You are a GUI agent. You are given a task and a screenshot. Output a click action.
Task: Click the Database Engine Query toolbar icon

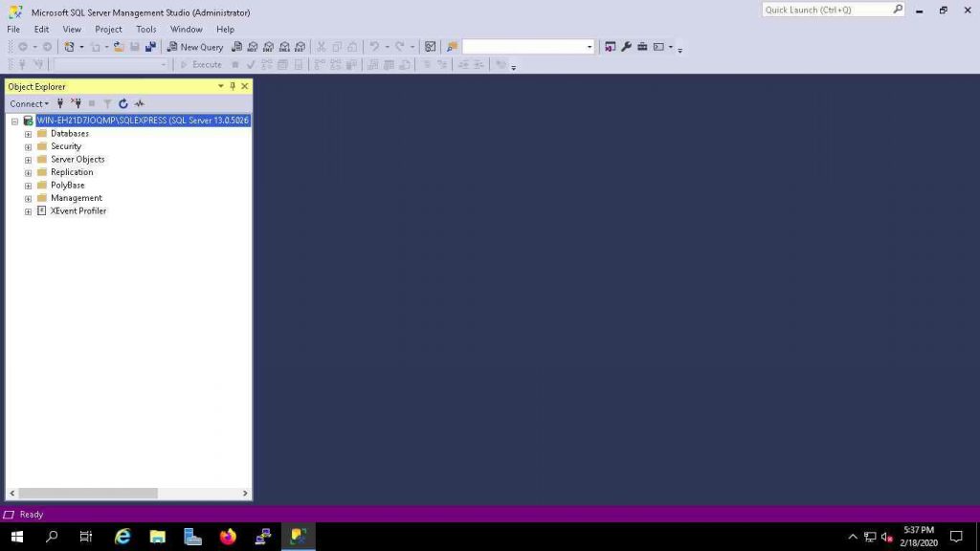[236, 46]
